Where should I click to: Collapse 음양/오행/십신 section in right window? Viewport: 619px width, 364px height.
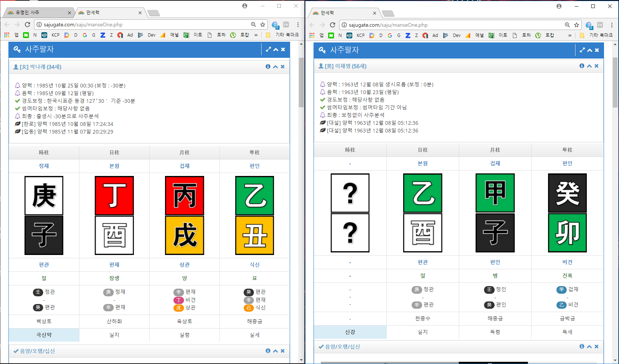(x=589, y=346)
